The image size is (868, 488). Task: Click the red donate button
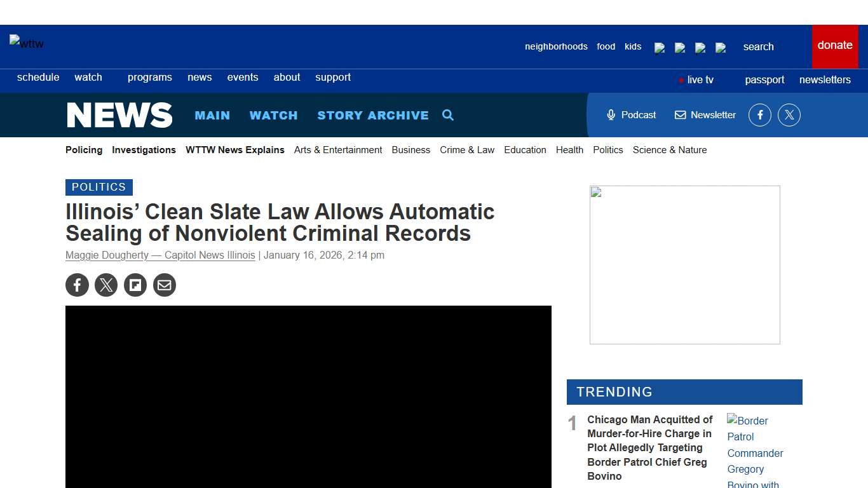pyautogui.click(x=834, y=45)
